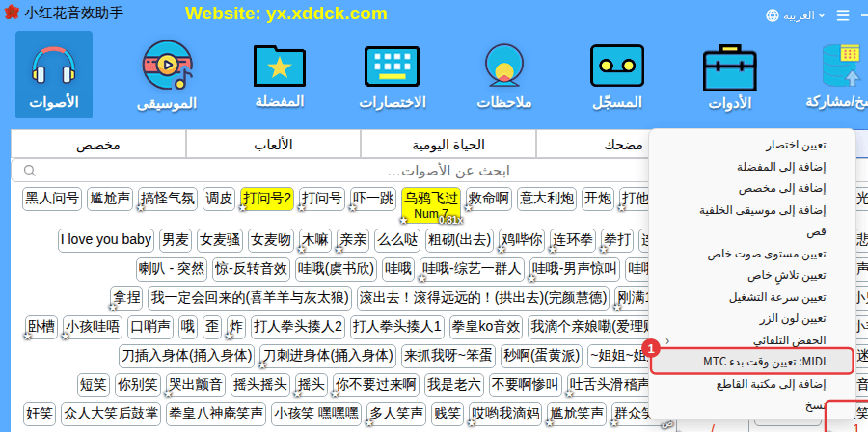Play the 惊-反转音效 sound
Viewport: 868px width, 432px height.
coord(252,269)
